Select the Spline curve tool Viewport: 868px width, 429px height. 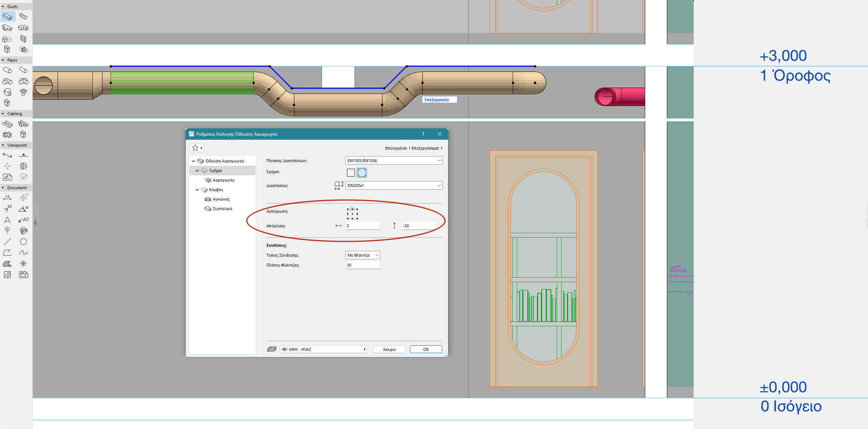click(x=23, y=253)
